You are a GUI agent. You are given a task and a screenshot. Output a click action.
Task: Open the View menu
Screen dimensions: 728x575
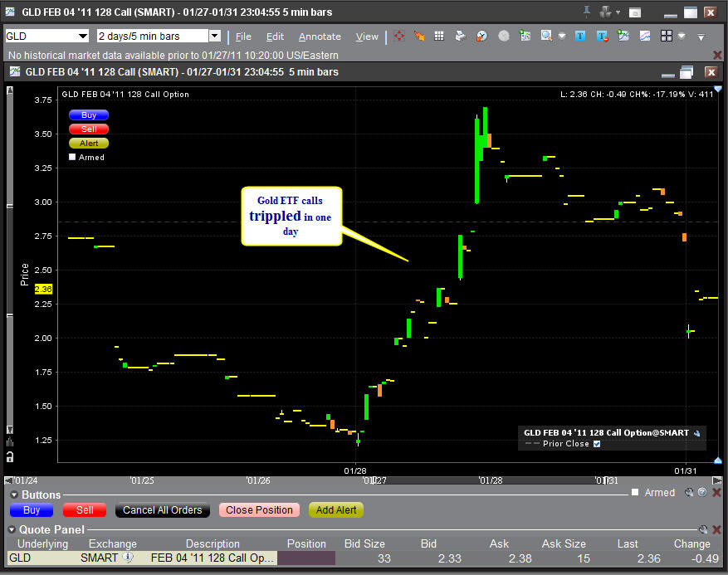click(367, 37)
